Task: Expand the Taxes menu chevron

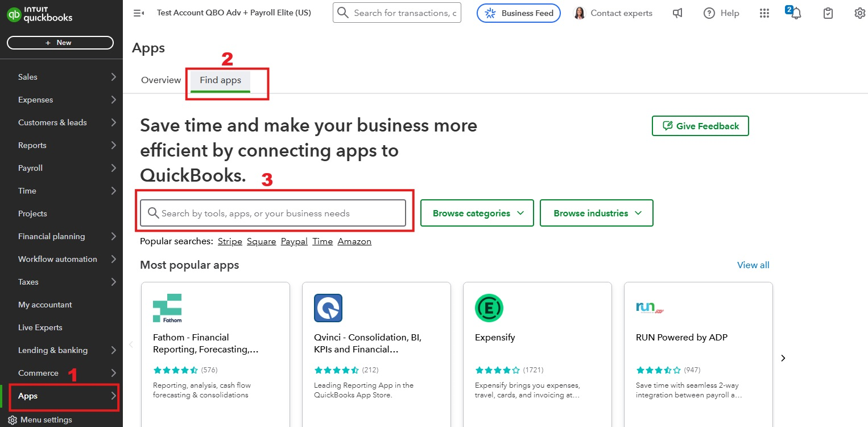Action: click(x=113, y=282)
